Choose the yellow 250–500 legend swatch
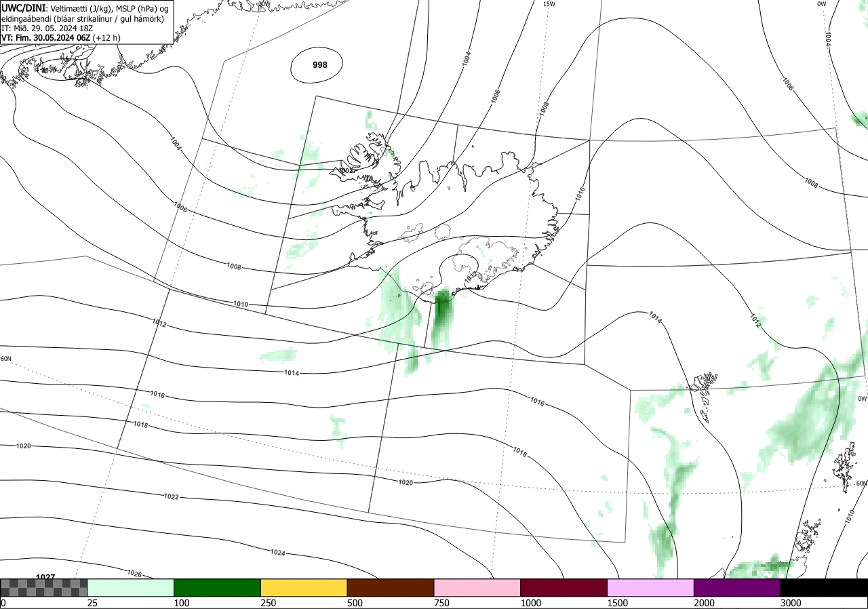This screenshot has height=609, width=868. 304,587
